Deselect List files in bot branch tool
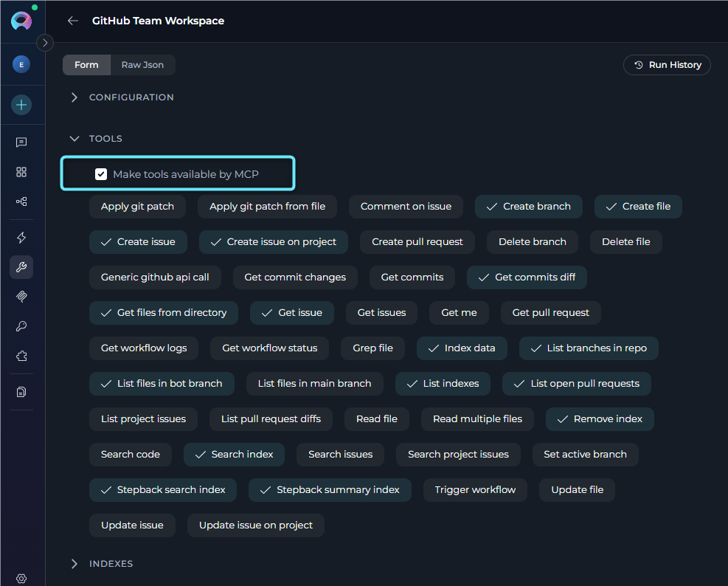The width and height of the screenshot is (728, 586). pyautogui.click(x=162, y=384)
